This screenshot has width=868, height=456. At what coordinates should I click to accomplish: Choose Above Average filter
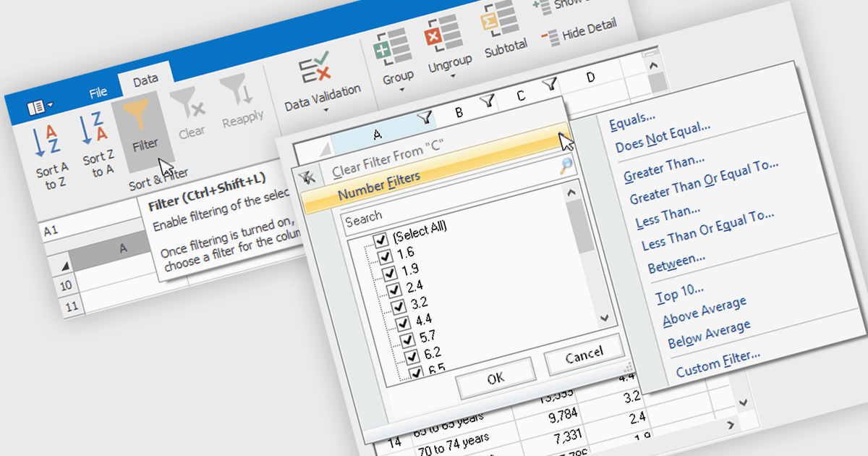pyautogui.click(x=703, y=311)
